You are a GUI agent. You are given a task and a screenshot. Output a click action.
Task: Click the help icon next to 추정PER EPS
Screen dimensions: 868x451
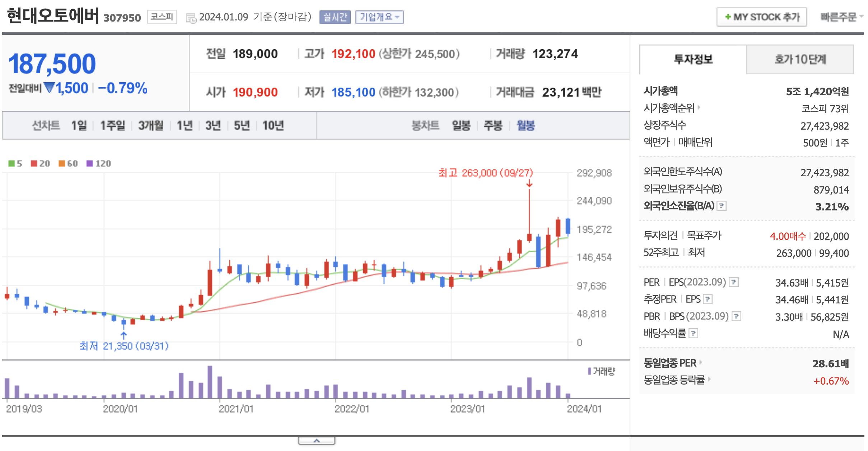pos(708,299)
